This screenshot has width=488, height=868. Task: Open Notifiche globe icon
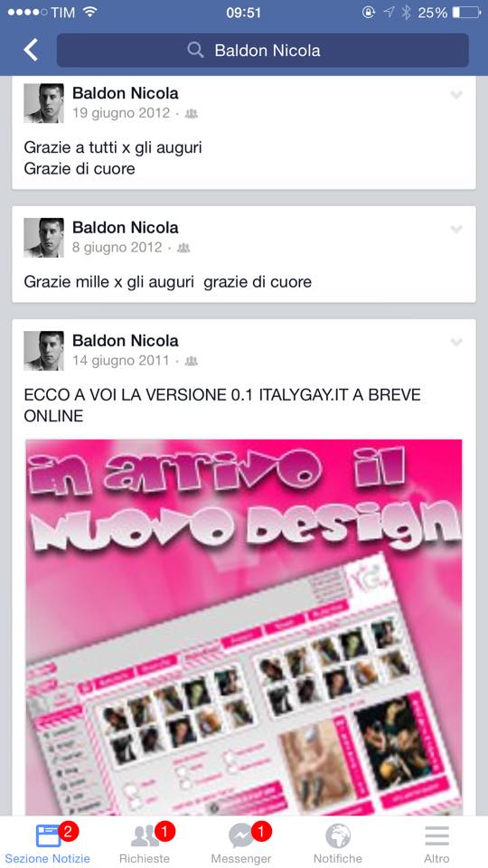pos(337,835)
